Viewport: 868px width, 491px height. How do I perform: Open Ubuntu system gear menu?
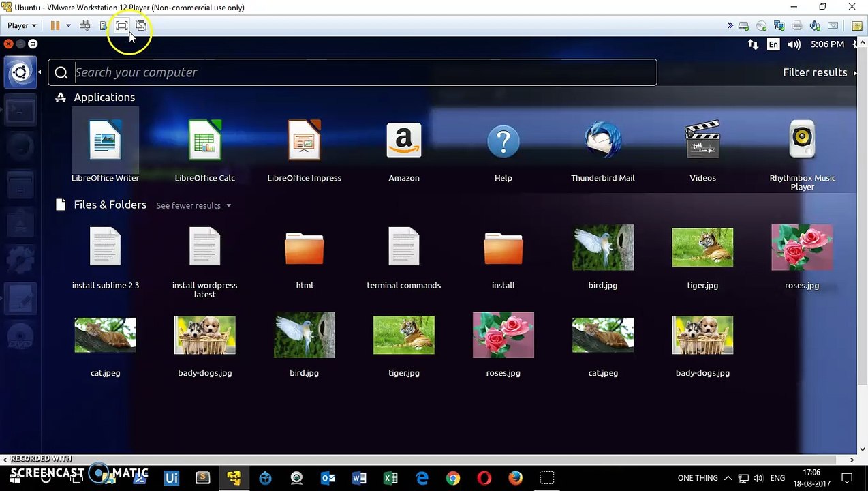[x=856, y=44]
